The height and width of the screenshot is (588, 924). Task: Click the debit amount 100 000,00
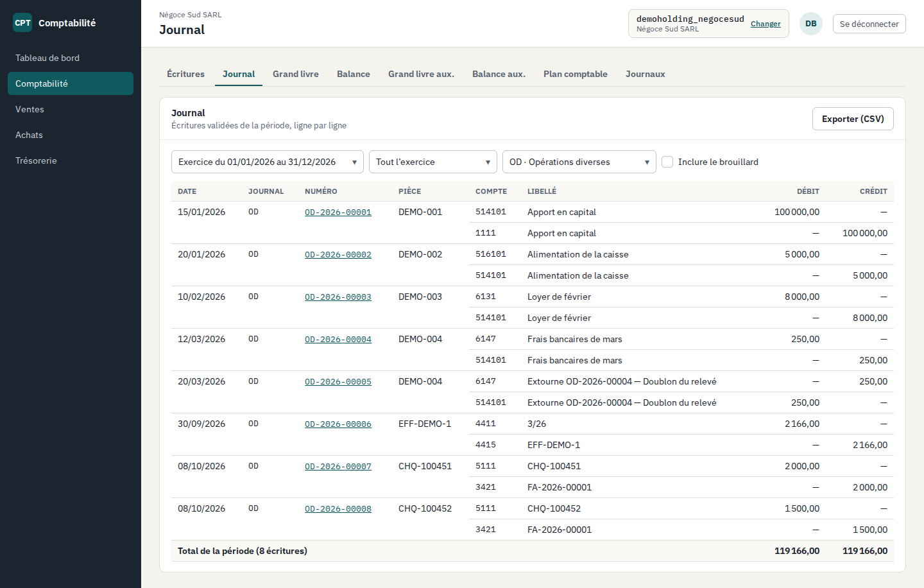click(x=797, y=212)
